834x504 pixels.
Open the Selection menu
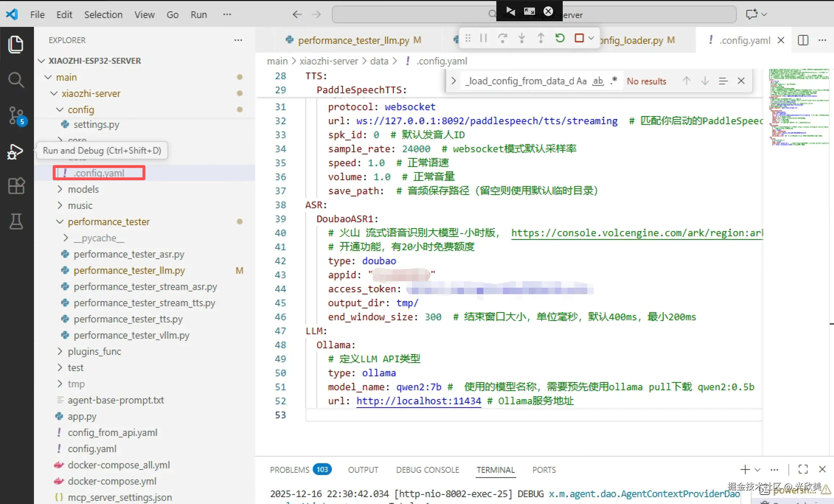point(103,14)
